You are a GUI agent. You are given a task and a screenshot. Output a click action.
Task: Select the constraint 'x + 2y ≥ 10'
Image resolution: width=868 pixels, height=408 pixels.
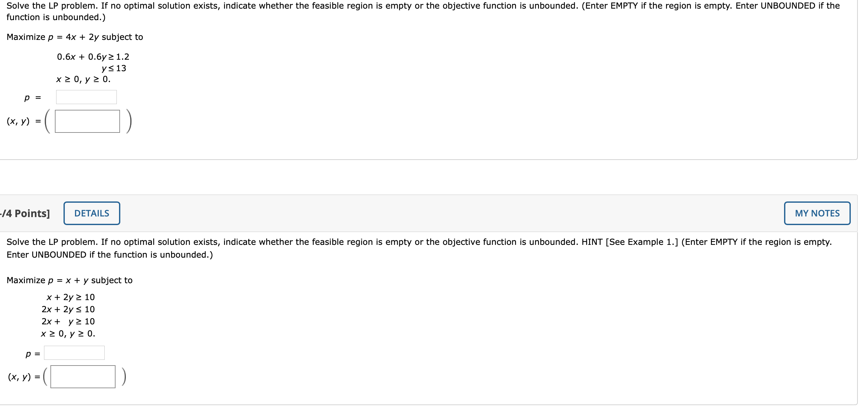[71, 297]
